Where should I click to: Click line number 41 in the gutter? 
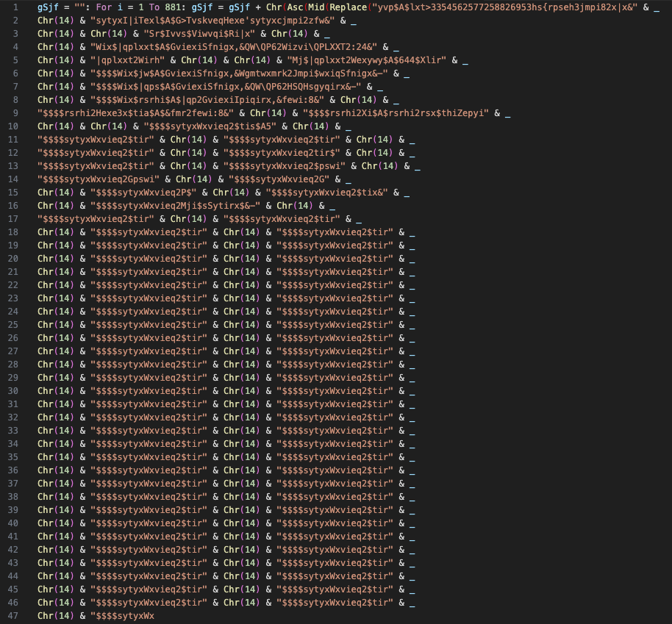[x=12, y=537]
